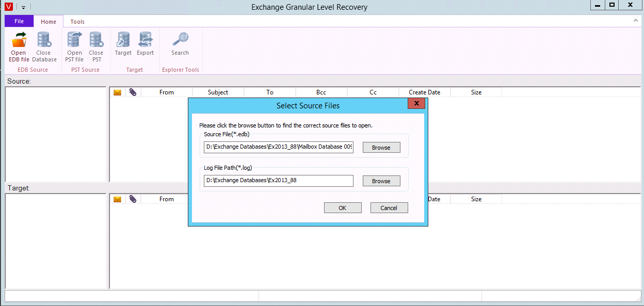
Task: Click the Source File (*.edb) path field
Action: pyautogui.click(x=279, y=147)
